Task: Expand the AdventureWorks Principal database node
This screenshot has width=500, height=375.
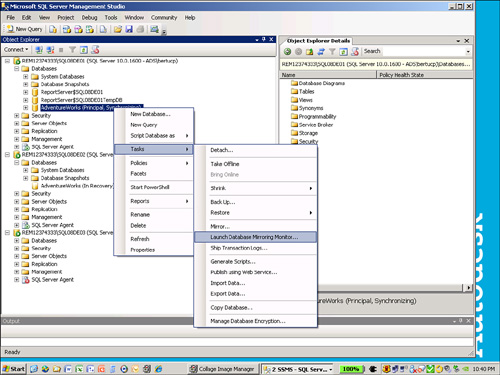Action: [26, 108]
